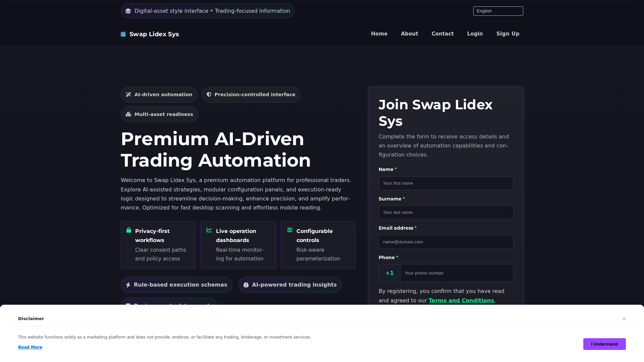Close the Disclaimer banner with the X
The height and width of the screenshot is (362, 644).
[624, 319]
